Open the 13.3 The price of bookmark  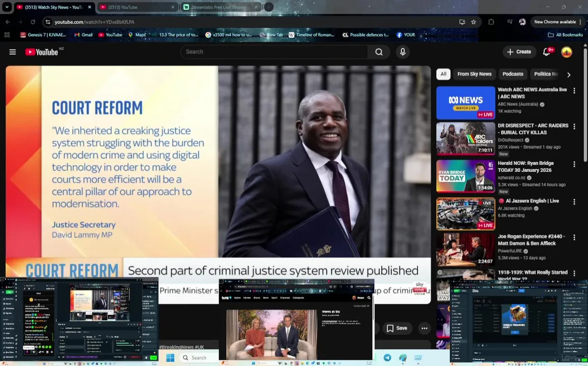tap(175, 35)
